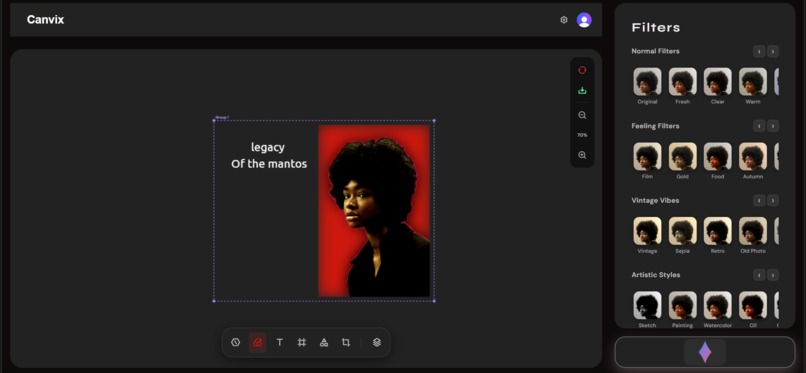Select the 'legacy' text on canvas
This screenshot has width=806, height=373.
267,147
